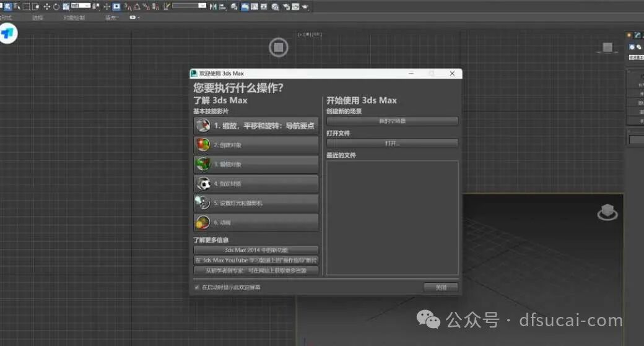Play video 2 创建对象
644x346 pixels.
(x=256, y=145)
